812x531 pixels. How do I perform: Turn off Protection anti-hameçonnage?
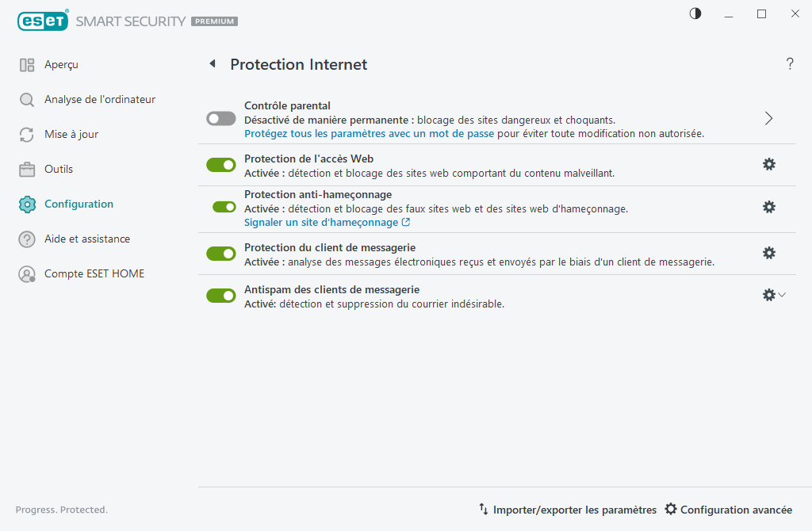(x=220, y=207)
